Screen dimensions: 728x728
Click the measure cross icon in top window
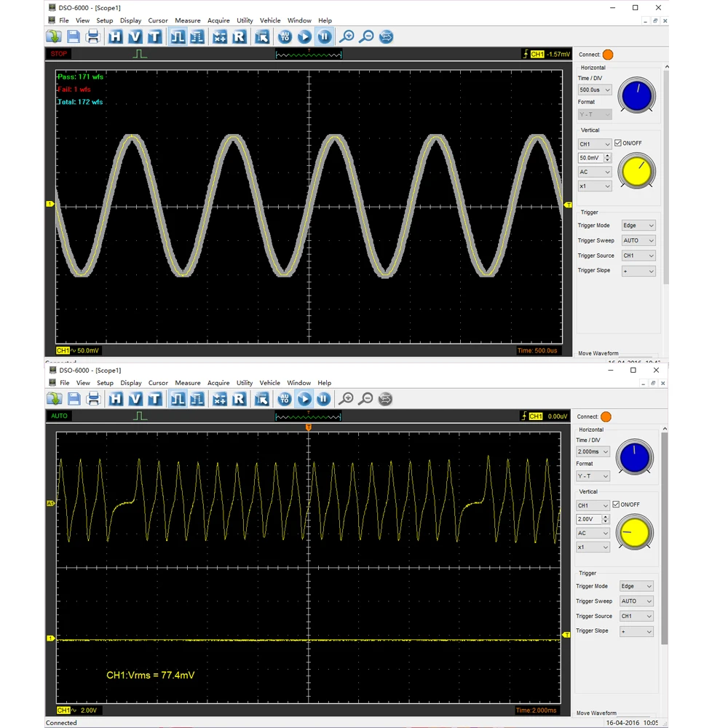(219, 36)
